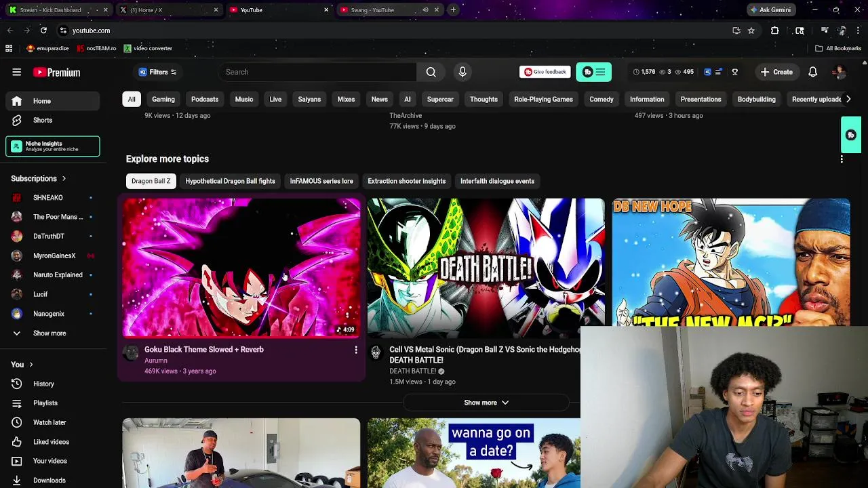Open the emuparadise bookmark

(47, 48)
